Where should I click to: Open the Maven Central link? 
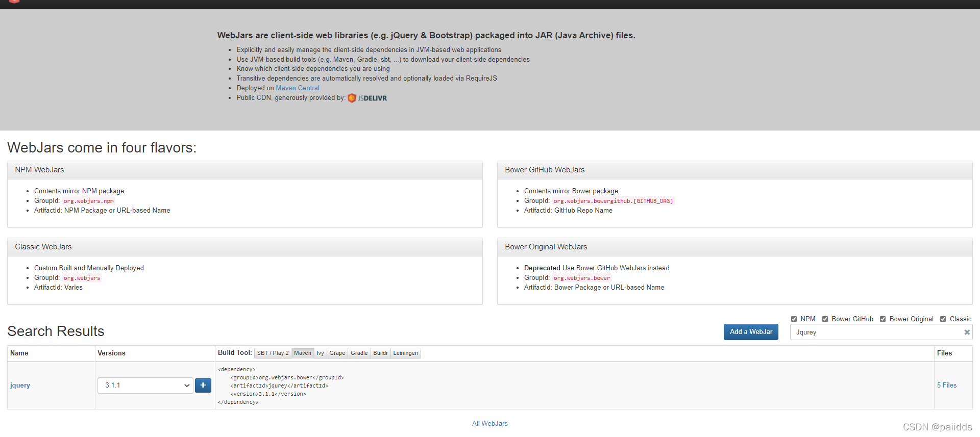click(298, 88)
